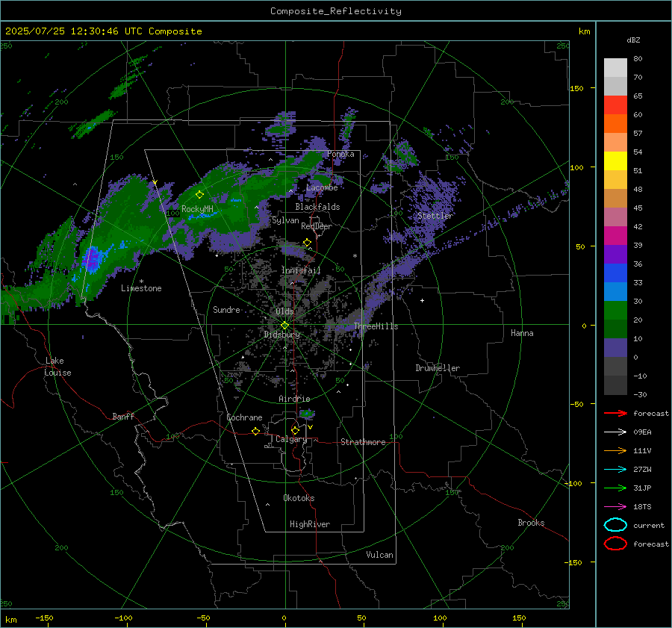
Task: Click the Blackfalds label
Action: point(317,207)
